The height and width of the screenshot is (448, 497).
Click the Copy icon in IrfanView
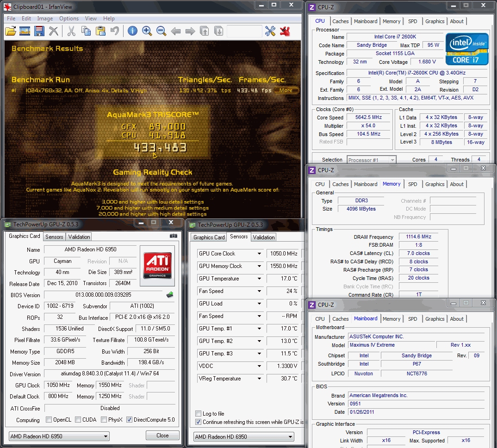point(86,31)
